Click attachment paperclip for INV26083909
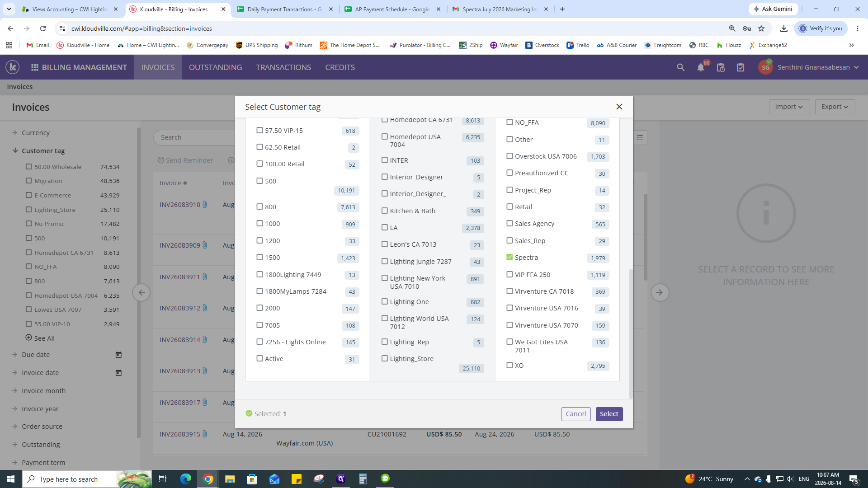 (x=205, y=245)
